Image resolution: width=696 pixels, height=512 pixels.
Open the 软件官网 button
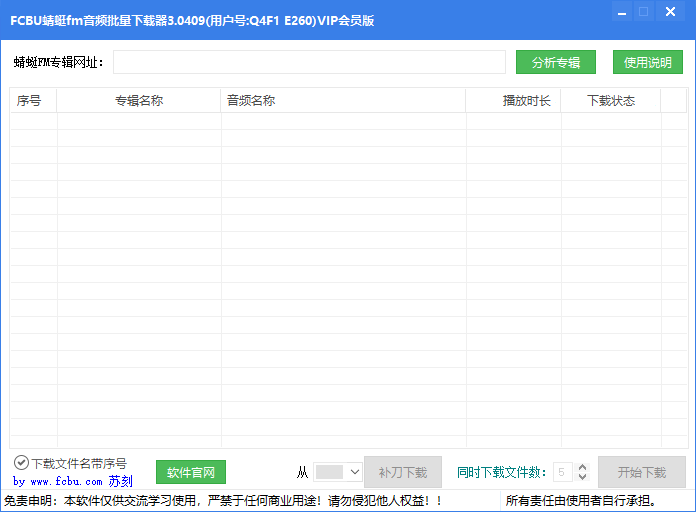(x=191, y=472)
